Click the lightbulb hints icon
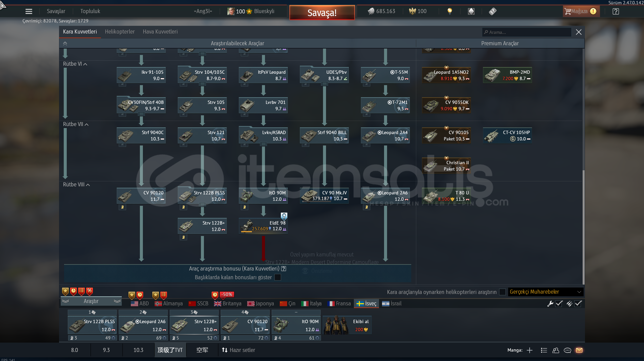644x361 pixels. 450,11
